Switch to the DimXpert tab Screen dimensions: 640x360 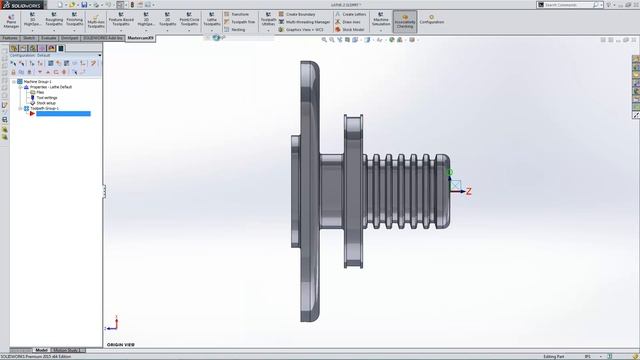point(70,38)
